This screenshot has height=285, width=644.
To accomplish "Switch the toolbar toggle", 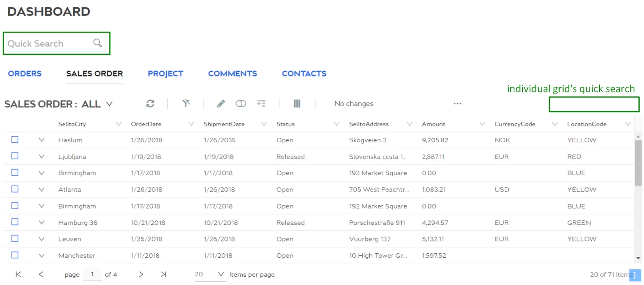I will coord(241,103).
